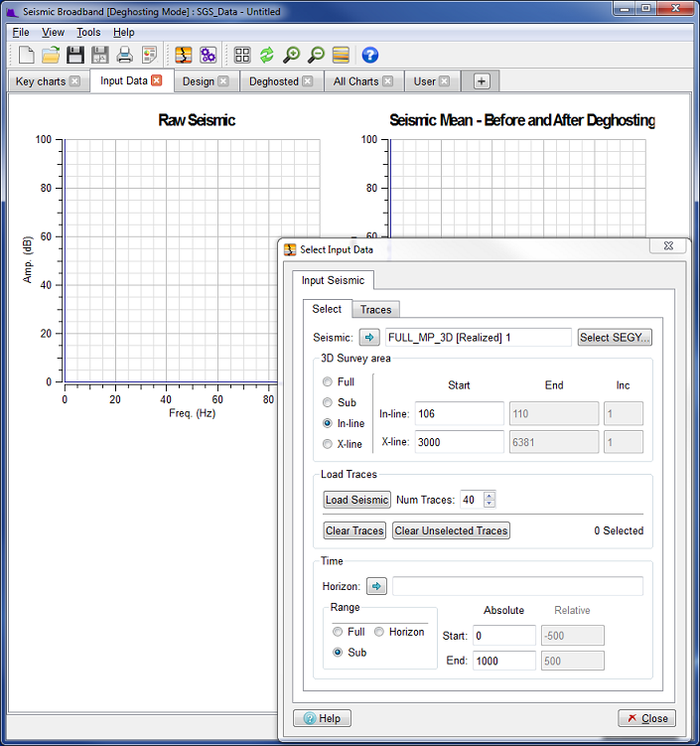The image size is (700, 746).
Task: Click the Raw Seismic chart title
Action: (197, 120)
